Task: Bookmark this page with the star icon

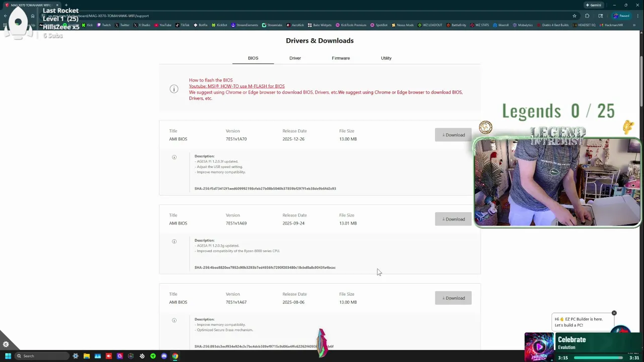Action: coord(574,16)
